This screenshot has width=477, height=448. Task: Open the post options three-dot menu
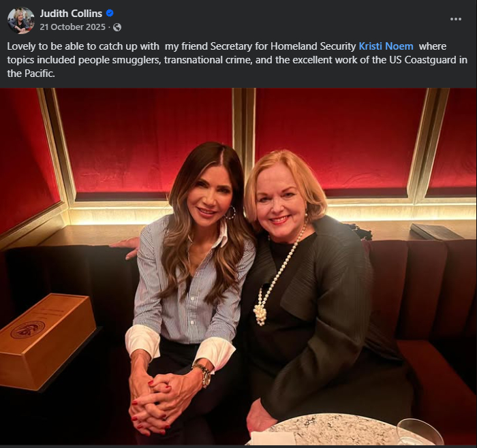pyautogui.click(x=456, y=19)
